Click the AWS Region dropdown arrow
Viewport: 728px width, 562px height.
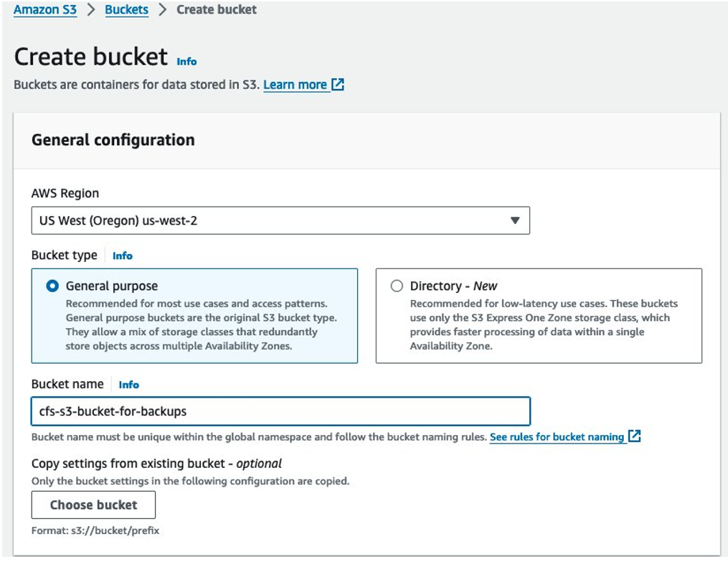point(514,221)
